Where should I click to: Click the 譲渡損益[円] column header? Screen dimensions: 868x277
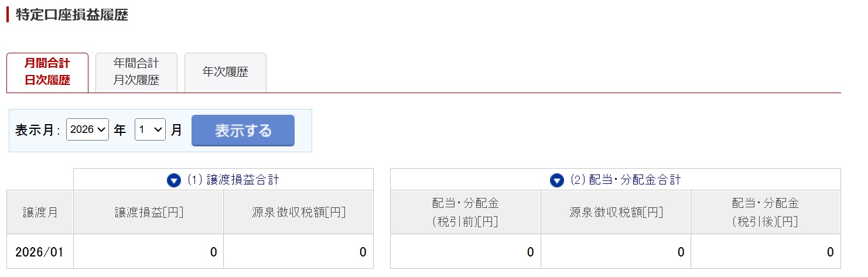[149, 212]
